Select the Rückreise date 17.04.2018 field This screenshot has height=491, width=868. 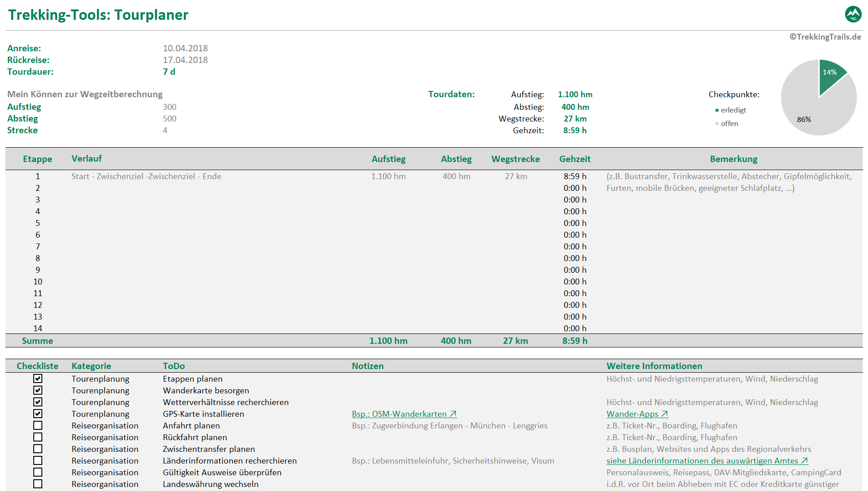tap(185, 60)
